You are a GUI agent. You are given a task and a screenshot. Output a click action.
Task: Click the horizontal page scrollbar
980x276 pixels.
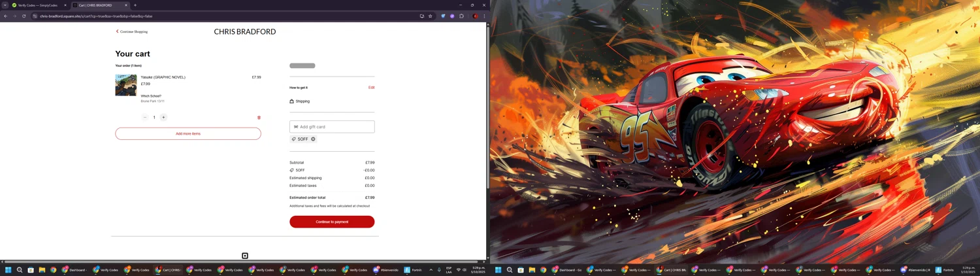point(242,262)
